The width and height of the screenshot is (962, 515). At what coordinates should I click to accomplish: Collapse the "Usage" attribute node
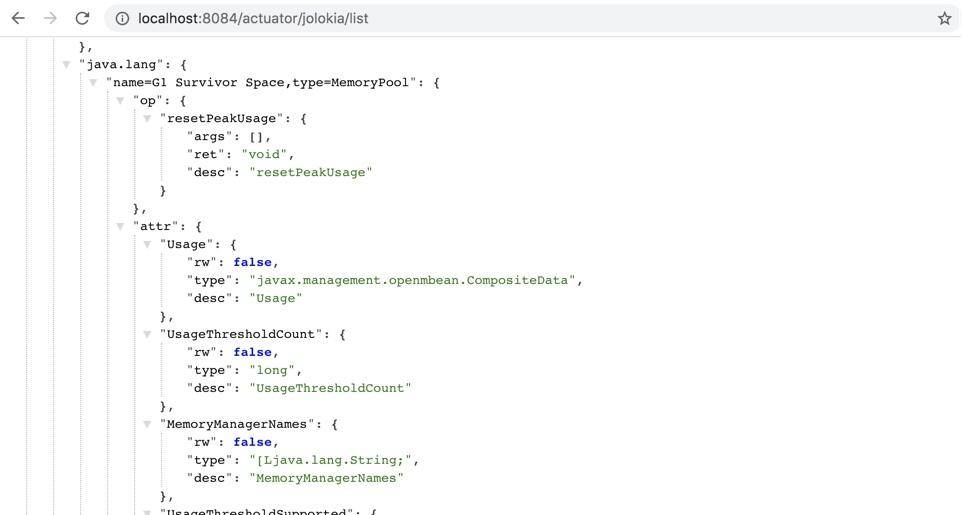(148, 245)
